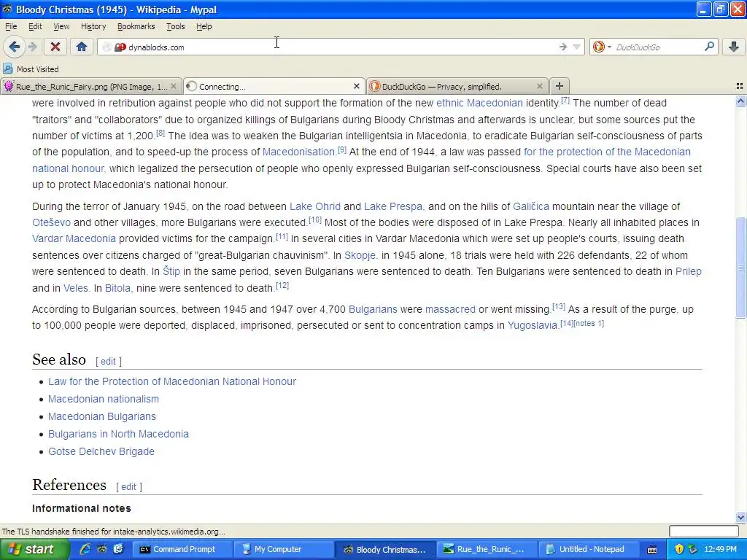Viewport: 747px width, 560px height.
Task: Launch Internet Explorer from quick launch
Action: point(85,550)
